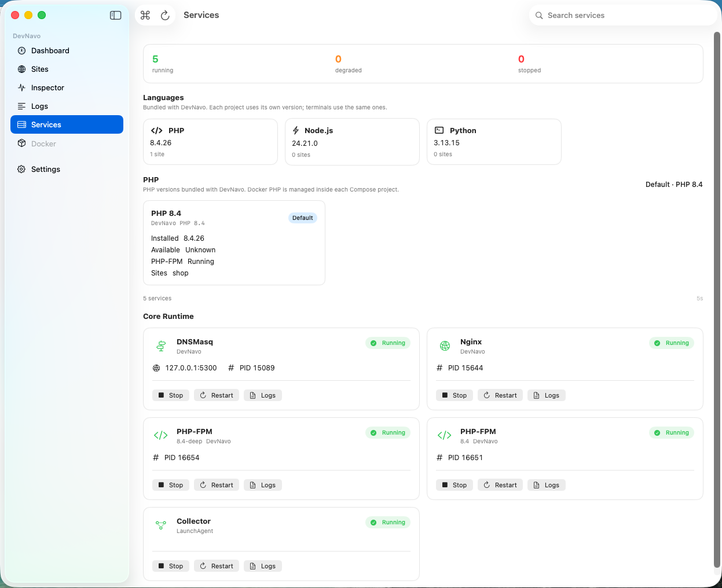Restart the DNSMasq service
Image resolution: width=722 pixels, height=588 pixels.
(217, 395)
